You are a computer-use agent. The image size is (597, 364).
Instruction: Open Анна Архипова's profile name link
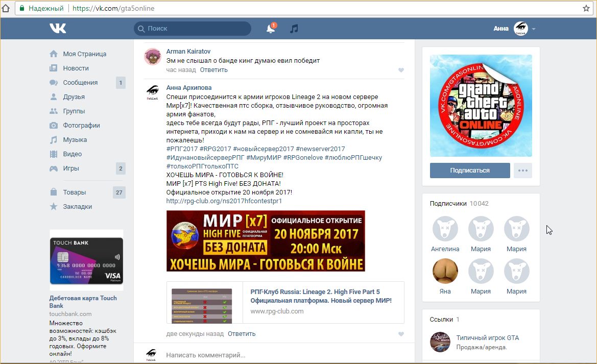tap(189, 88)
